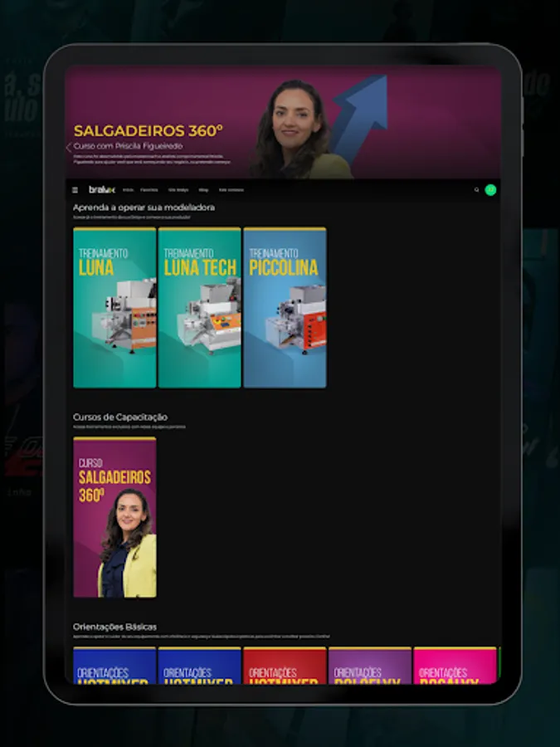
Task: Click the "Aprenda a operar sua modeladora" heading
Action: coord(144,207)
